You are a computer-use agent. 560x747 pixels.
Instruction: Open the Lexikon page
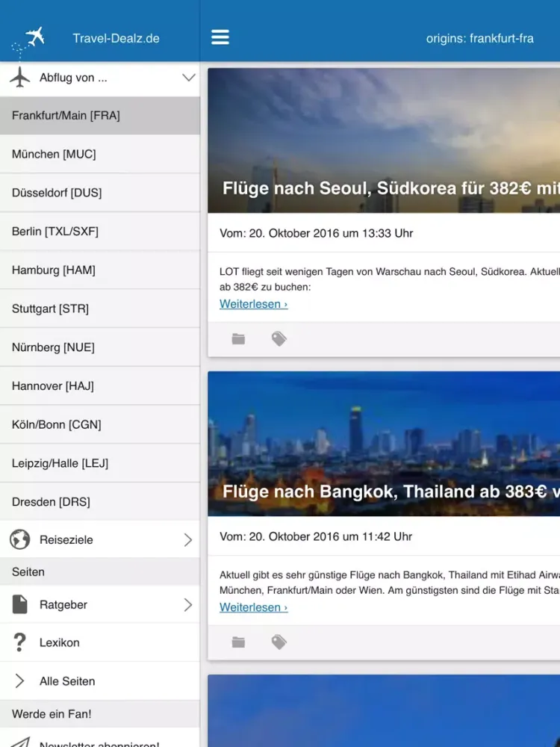click(100, 642)
